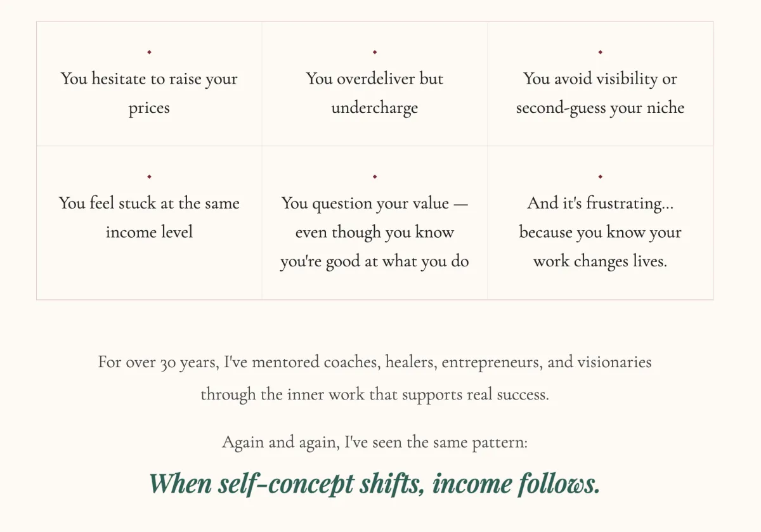This screenshot has width=761, height=532.
Task: Click the 'You feel stuck at the same' line
Action: [149, 204]
